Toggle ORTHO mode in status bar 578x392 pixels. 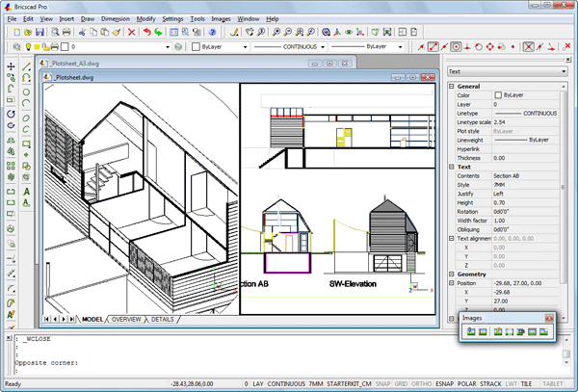click(422, 384)
